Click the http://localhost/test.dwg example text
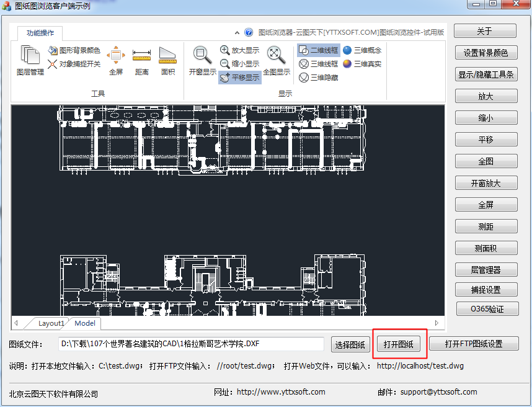The height and width of the screenshot is (407, 532). coord(420,366)
